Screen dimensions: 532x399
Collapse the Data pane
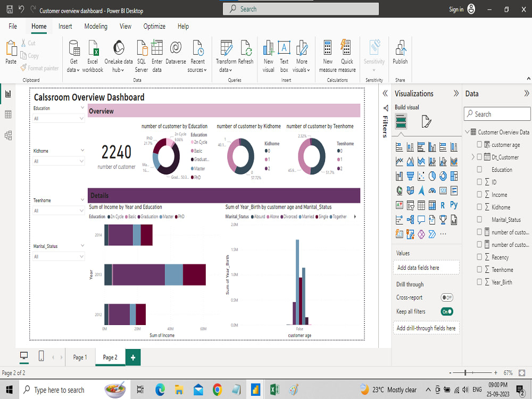526,93
